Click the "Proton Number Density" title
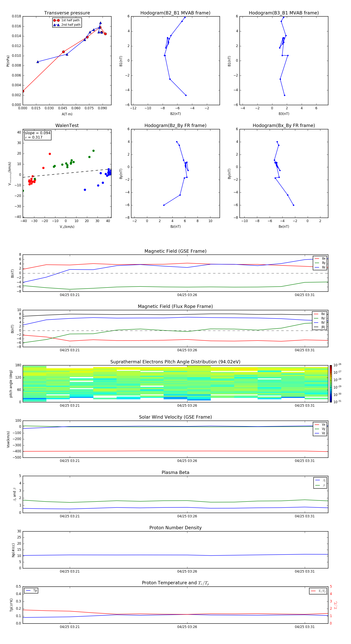The image size is (351, 644). (175, 528)
